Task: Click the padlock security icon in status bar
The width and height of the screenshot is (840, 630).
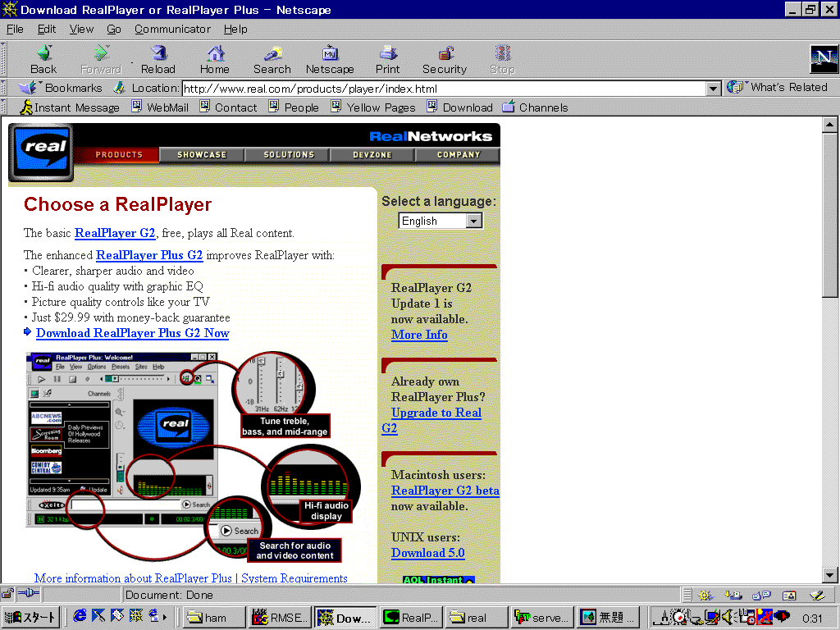Action: [x=7, y=594]
